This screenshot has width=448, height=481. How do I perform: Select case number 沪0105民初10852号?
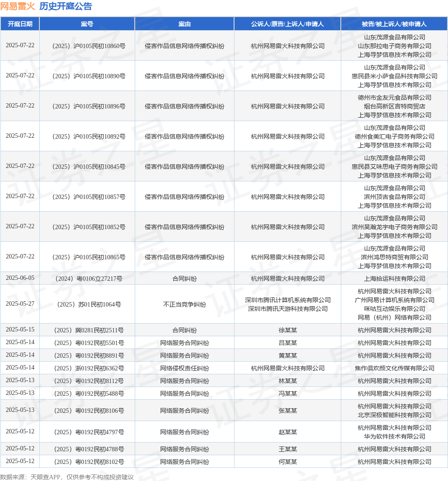tap(89, 227)
